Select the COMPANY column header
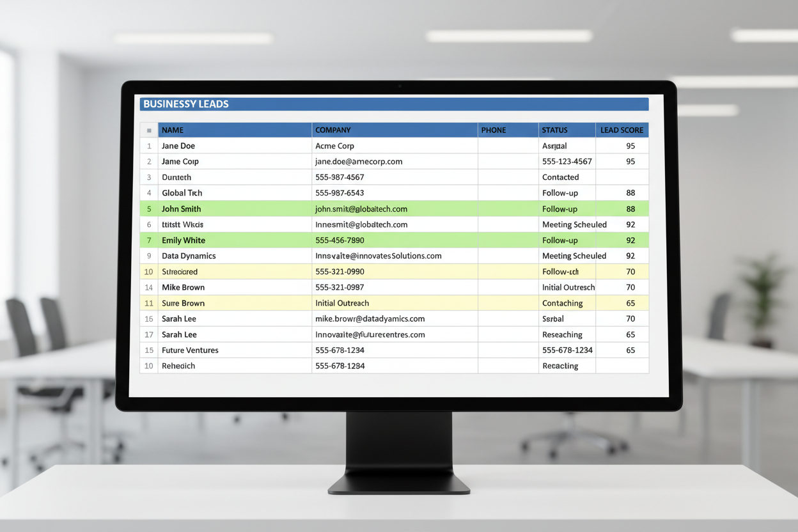 click(395, 130)
